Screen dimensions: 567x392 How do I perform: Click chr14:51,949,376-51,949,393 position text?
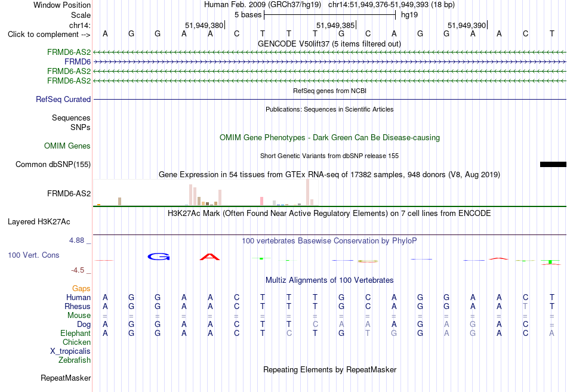(392, 5)
